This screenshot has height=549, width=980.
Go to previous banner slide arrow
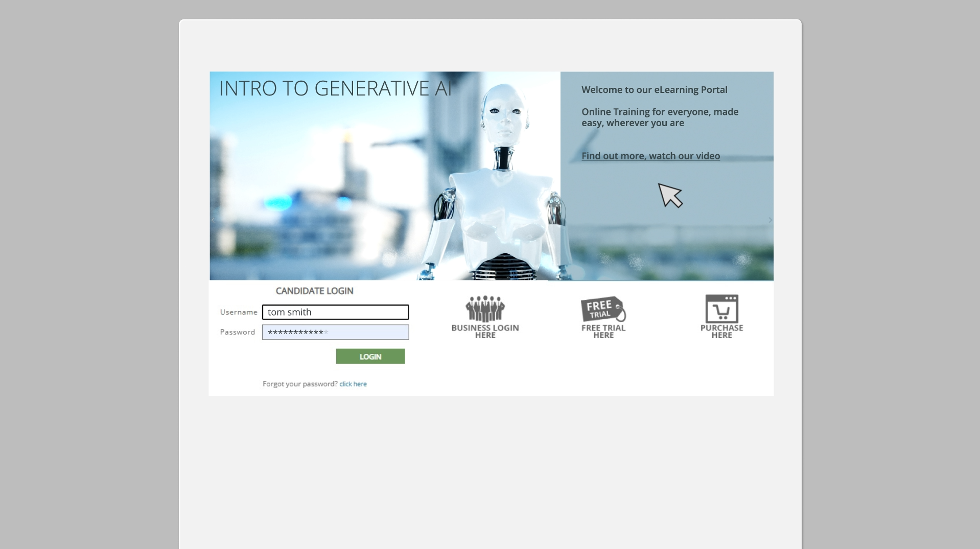click(213, 220)
